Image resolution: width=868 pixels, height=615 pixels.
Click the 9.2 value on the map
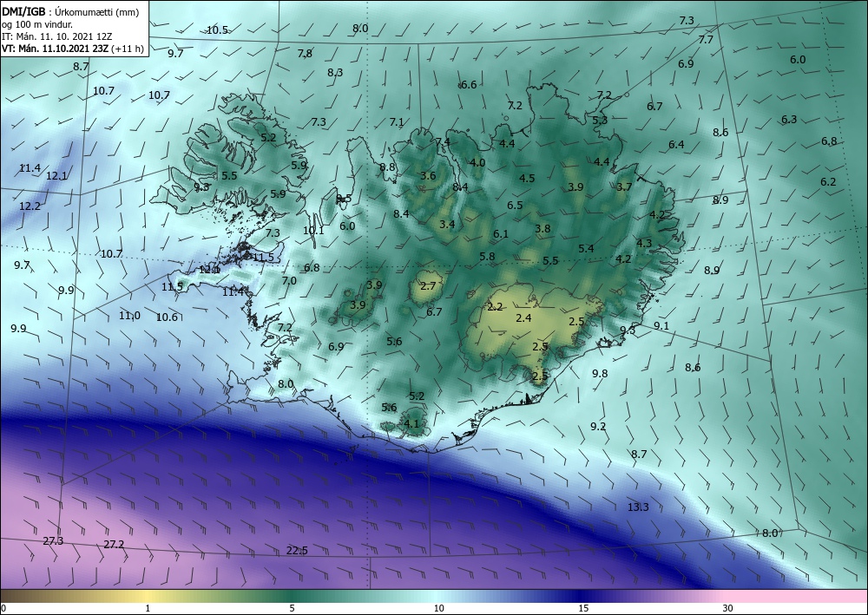[x=598, y=427]
